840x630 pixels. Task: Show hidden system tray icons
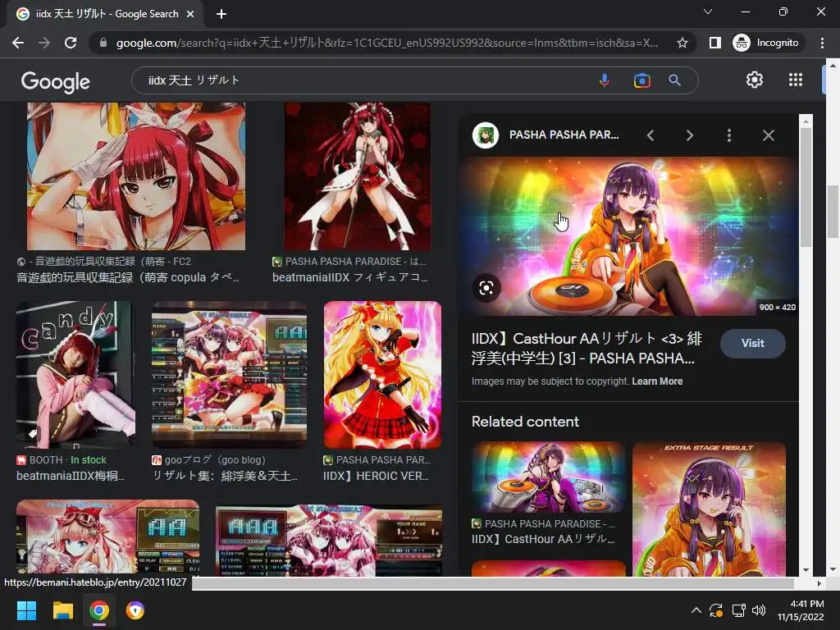[x=696, y=610]
